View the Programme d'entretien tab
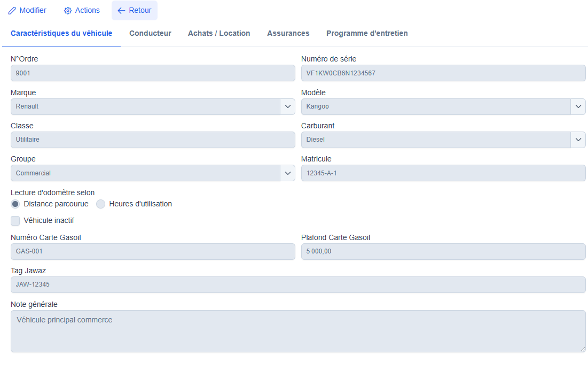Viewport: 588px width, 370px height. pos(367,33)
